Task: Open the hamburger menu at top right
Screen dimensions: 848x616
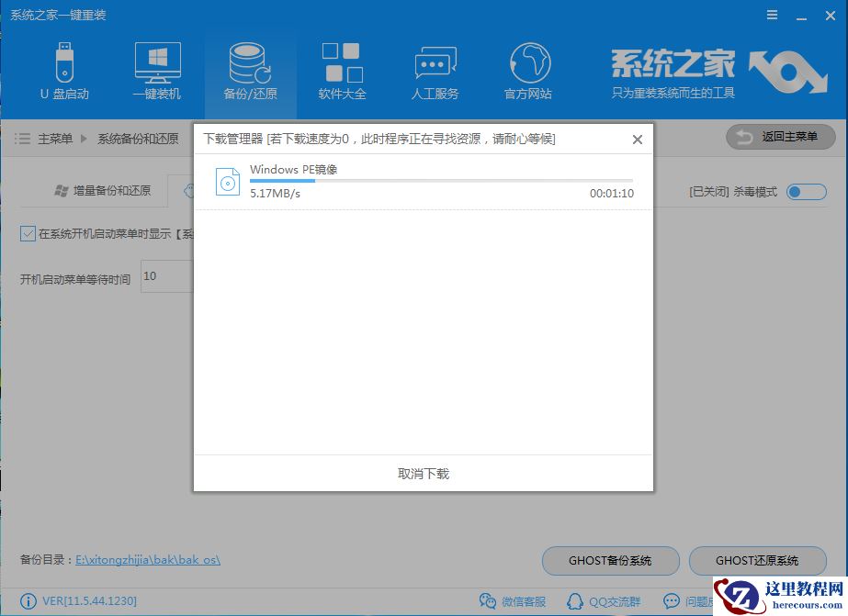Action: tap(772, 14)
